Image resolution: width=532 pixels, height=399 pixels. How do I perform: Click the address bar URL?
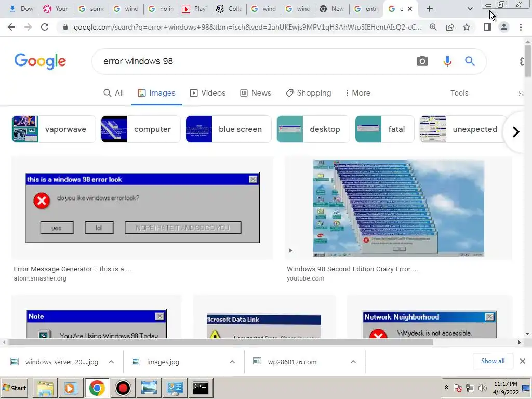(247, 27)
